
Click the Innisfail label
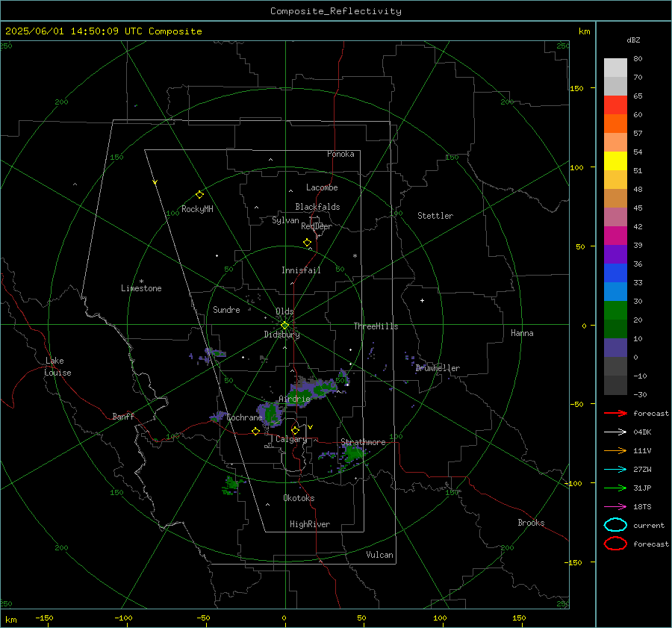[x=301, y=270]
